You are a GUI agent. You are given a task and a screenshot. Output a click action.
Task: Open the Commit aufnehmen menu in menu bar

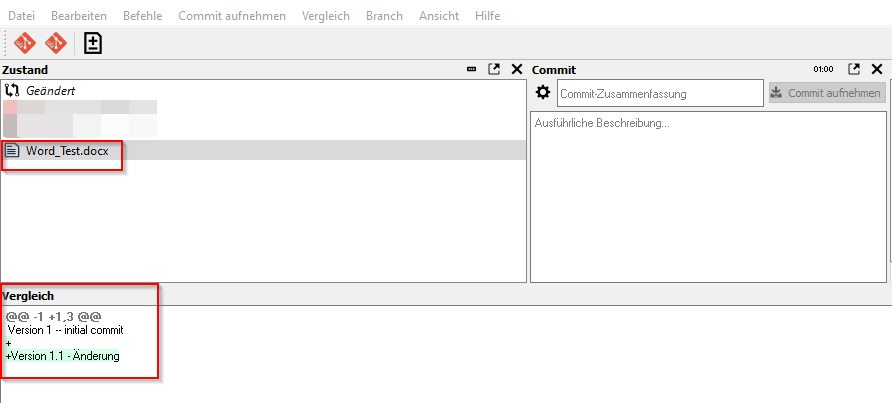pyautogui.click(x=232, y=16)
